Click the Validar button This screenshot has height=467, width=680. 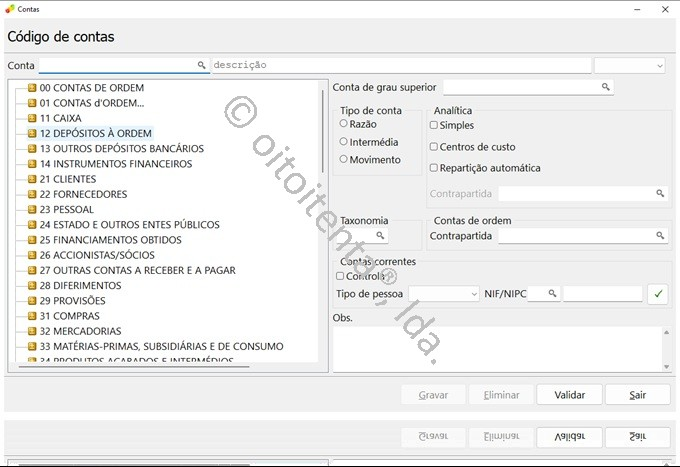pyautogui.click(x=569, y=395)
